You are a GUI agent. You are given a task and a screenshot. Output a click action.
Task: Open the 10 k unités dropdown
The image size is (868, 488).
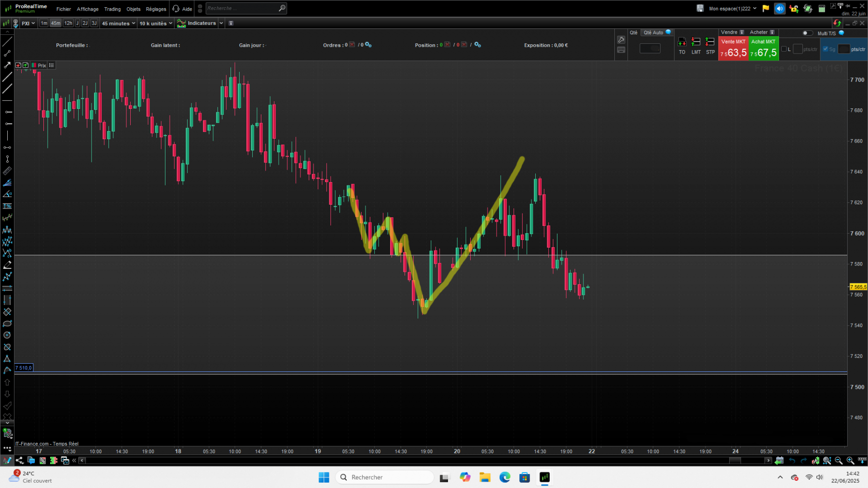tap(155, 23)
